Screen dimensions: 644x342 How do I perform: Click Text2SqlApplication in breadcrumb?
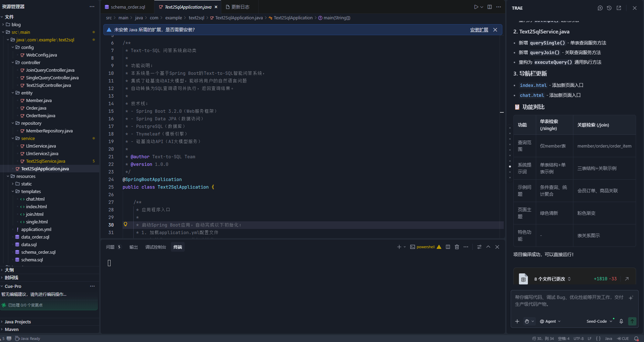coord(293,18)
